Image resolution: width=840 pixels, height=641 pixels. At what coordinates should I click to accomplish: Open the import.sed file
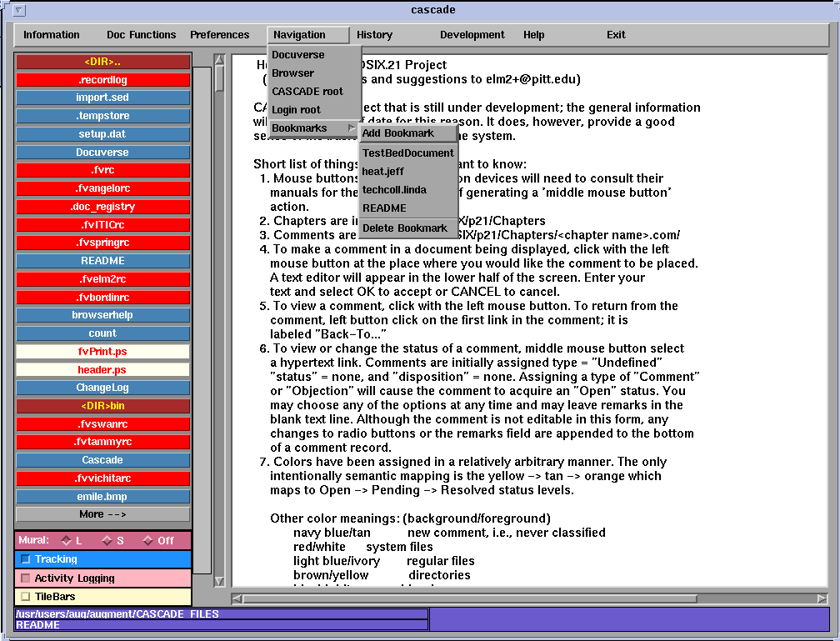coord(102,98)
